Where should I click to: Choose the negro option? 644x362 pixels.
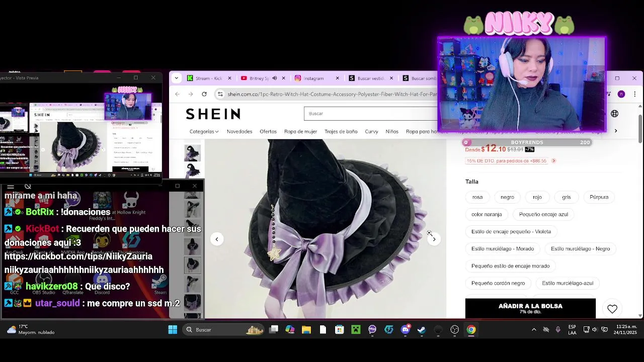click(x=507, y=197)
